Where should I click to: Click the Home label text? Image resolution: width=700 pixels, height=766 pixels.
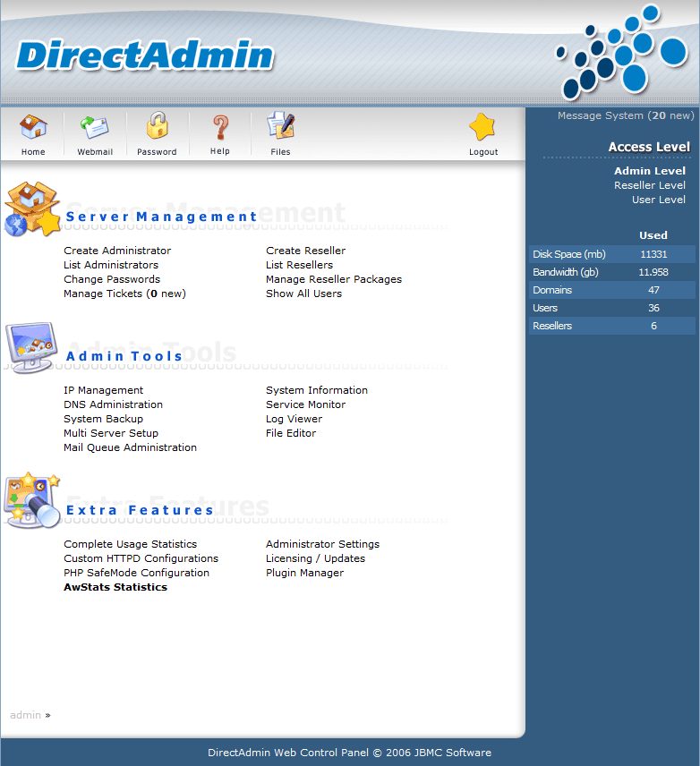(x=33, y=152)
